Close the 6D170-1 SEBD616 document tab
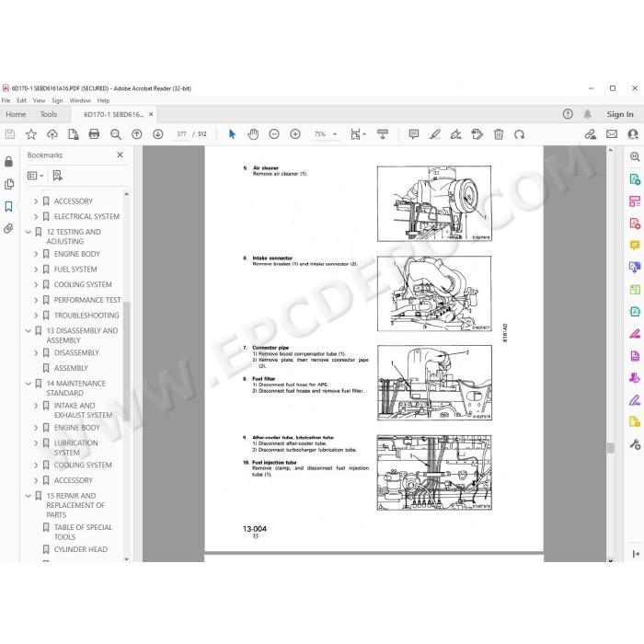The image size is (644, 644). click(x=151, y=114)
